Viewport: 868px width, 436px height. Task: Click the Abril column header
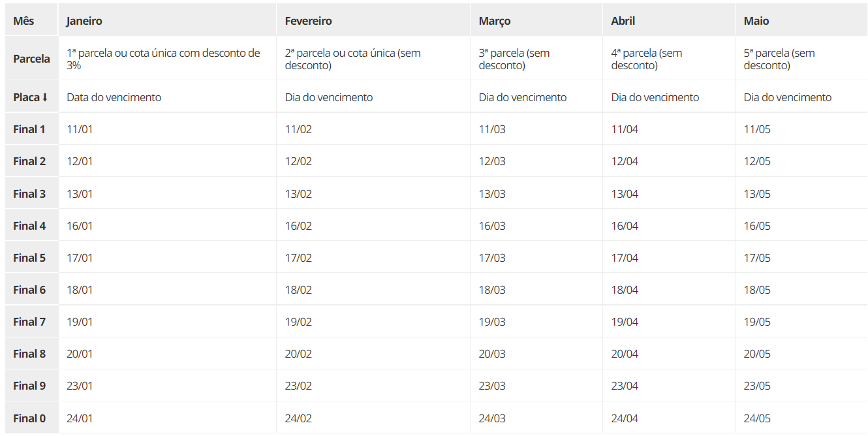pyautogui.click(x=623, y=21)
